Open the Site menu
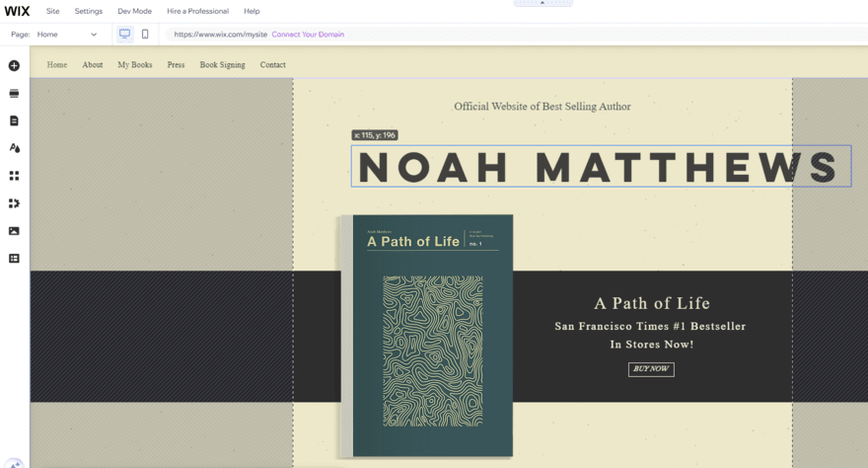Screen dimensions: 868x468 (52, 11)
